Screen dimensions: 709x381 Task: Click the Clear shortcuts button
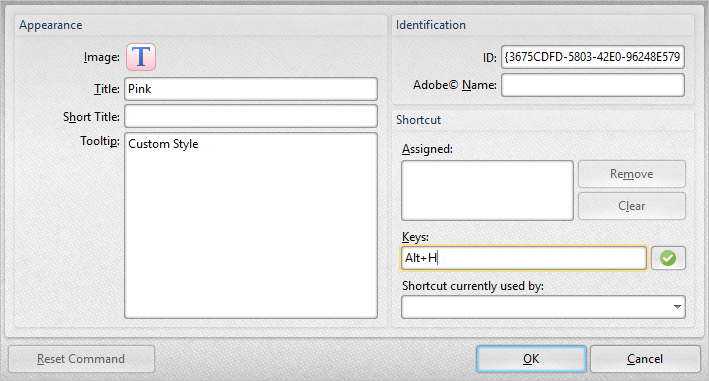(632, 206)
